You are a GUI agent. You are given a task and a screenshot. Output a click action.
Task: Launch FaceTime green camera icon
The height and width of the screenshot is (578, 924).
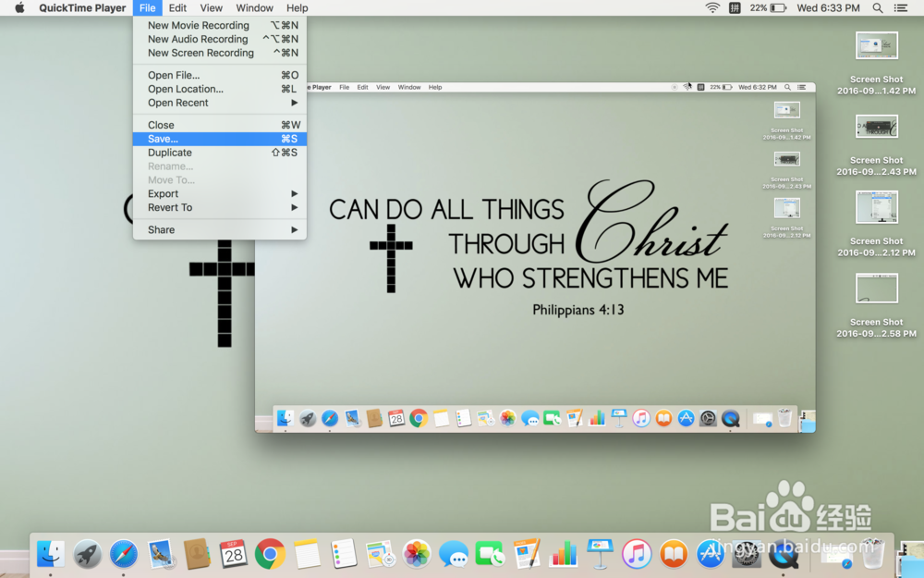490,554
